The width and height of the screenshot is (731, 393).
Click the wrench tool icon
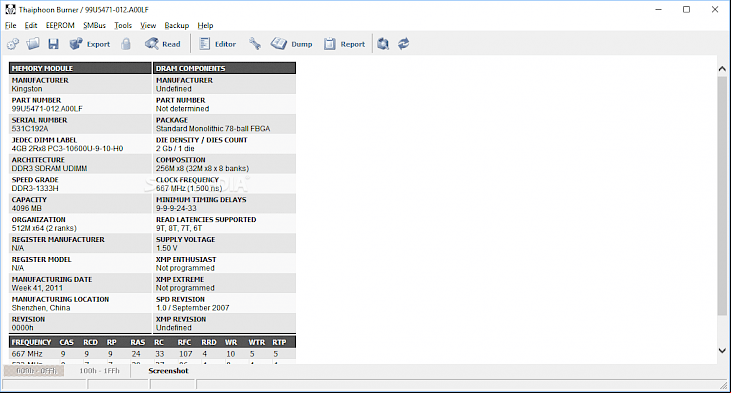[255, 44]
